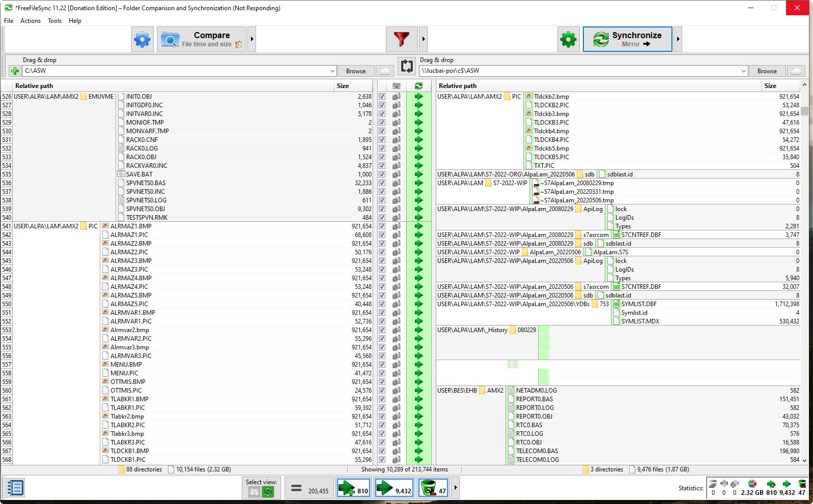Click the category icon for RACK0.CNF row

pos(397,140)
